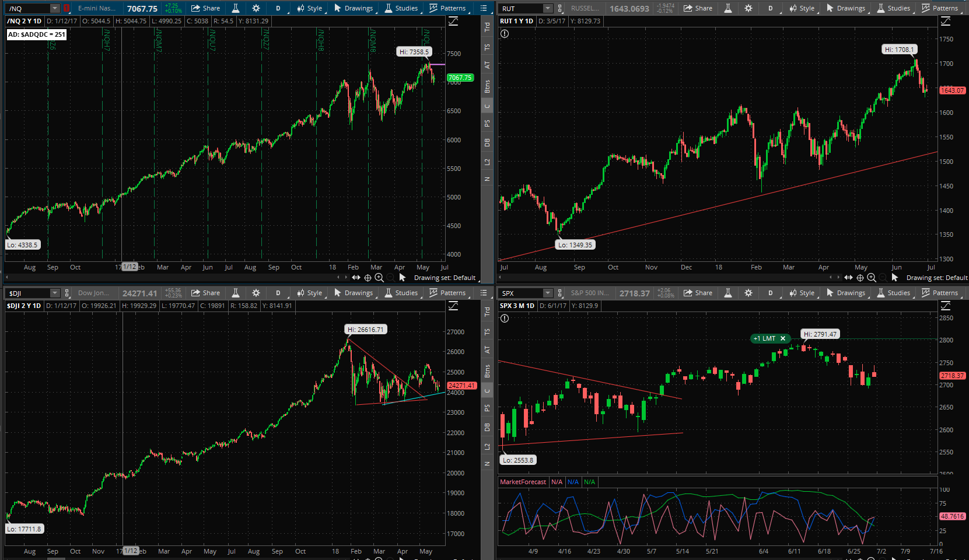Open the AT side tab beside /NQ chart

[487, 65]
